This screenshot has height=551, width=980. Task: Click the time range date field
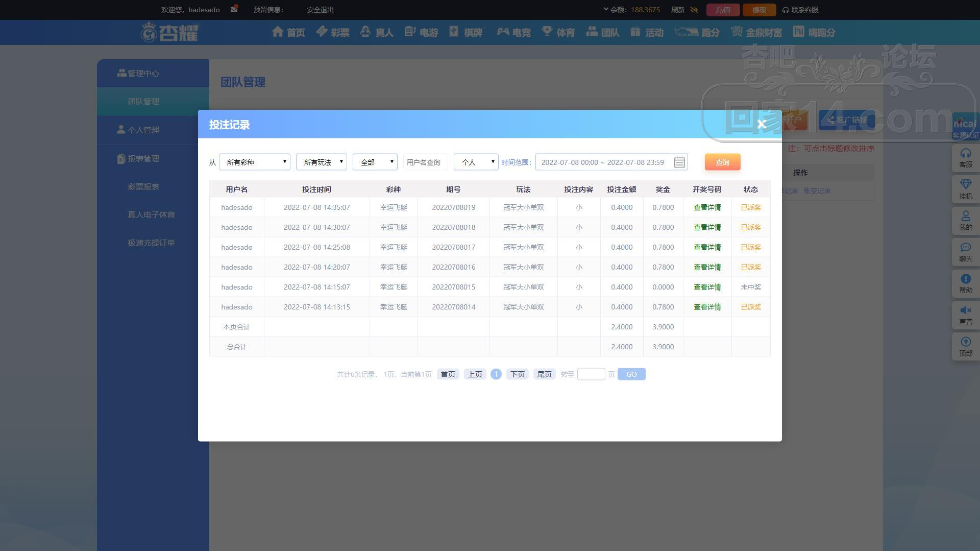611,162
